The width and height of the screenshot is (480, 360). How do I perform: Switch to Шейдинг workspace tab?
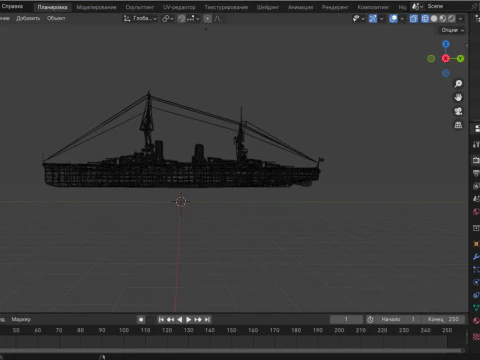click(268, 7)
